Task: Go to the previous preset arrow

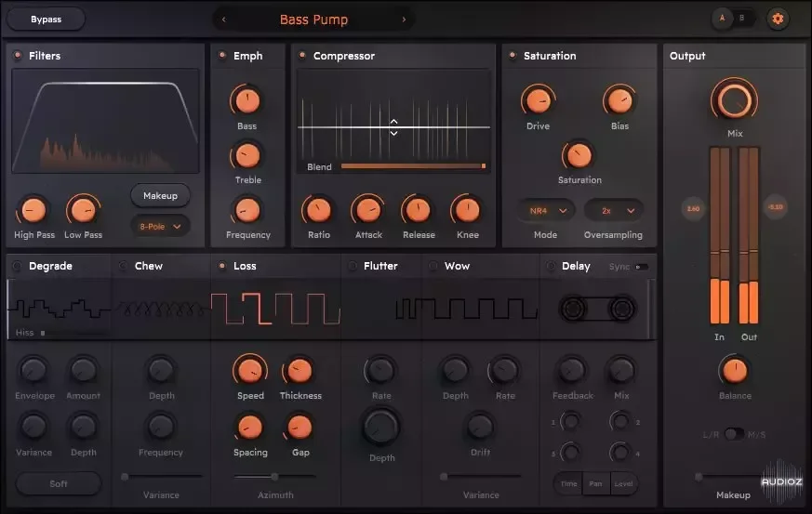Action: click(x=224, y=20)
